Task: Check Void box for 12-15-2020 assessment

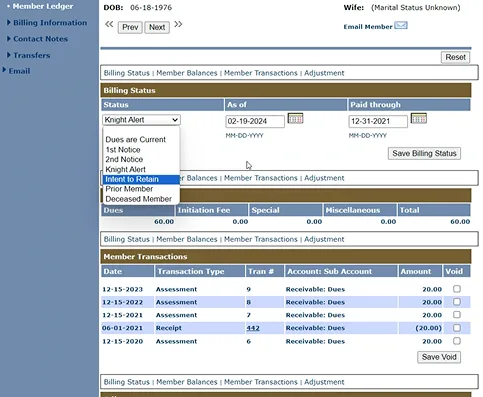Action: (x=457, y=341)
